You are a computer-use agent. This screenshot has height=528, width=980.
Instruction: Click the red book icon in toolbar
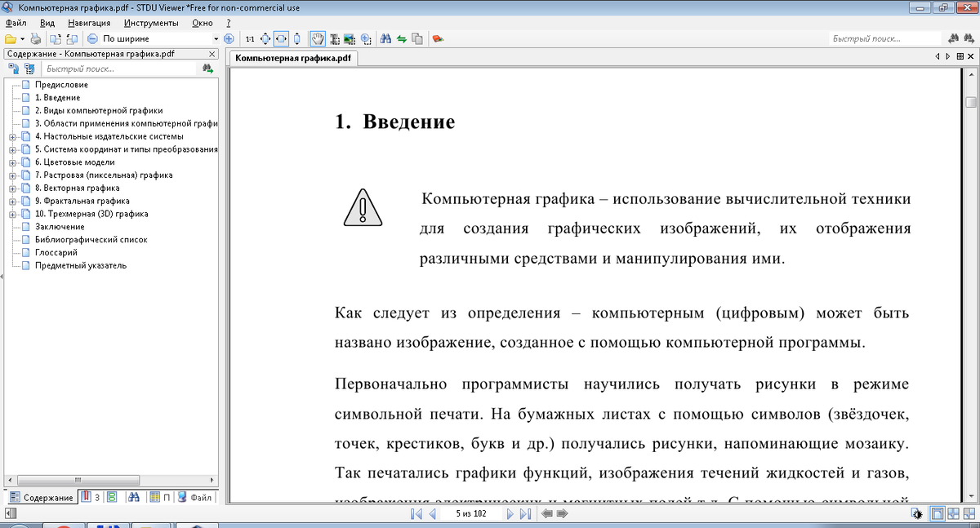(439, 38)
